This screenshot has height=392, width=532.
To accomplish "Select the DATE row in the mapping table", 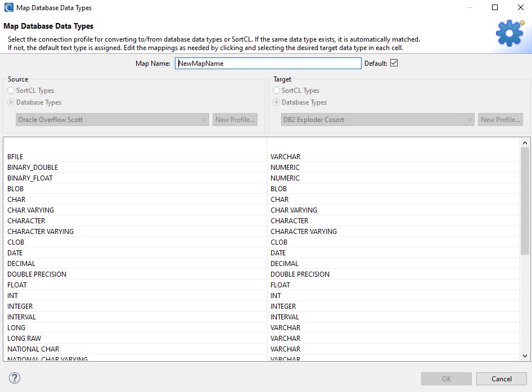I will coord(15,253).
